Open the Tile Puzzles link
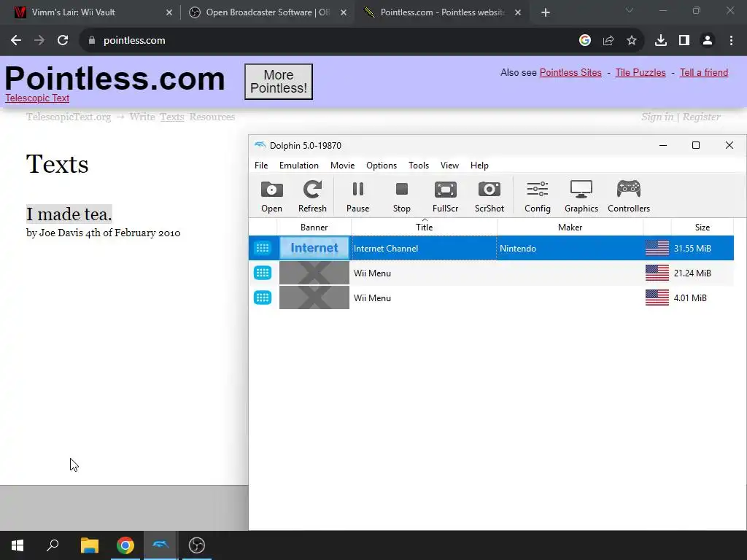Image resolution: width=747 pixels, height=560 pixels. coord(640,72)
